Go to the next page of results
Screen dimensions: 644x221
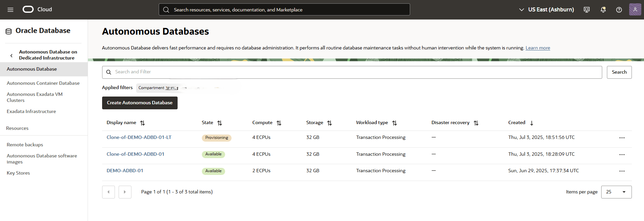click(x=125, y=192)
